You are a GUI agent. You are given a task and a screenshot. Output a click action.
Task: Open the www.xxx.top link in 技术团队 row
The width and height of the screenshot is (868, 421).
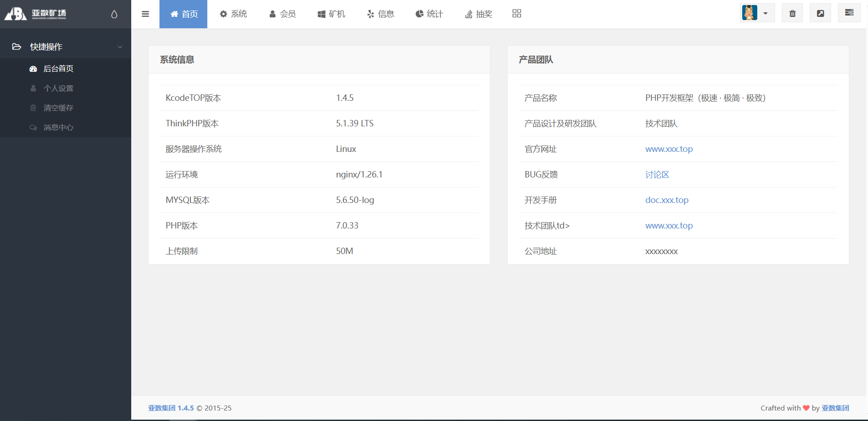coord(669,226)
